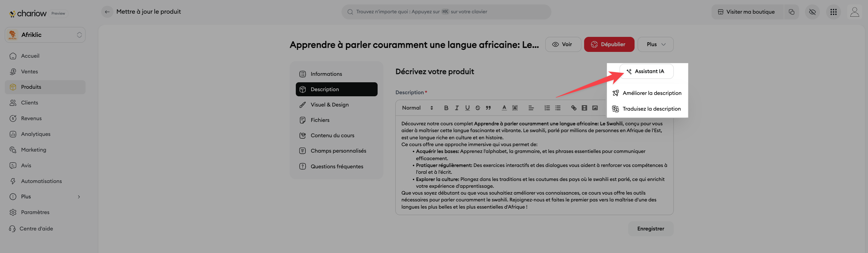Embed a video in the description
The height and width of the screenshot is (253, 868).
click(x=584, y=108)
